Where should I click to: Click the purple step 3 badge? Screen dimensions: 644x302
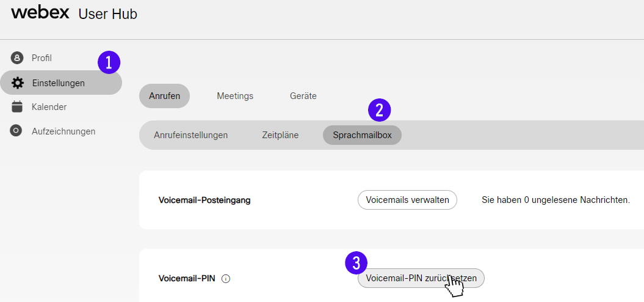(356, 262)
